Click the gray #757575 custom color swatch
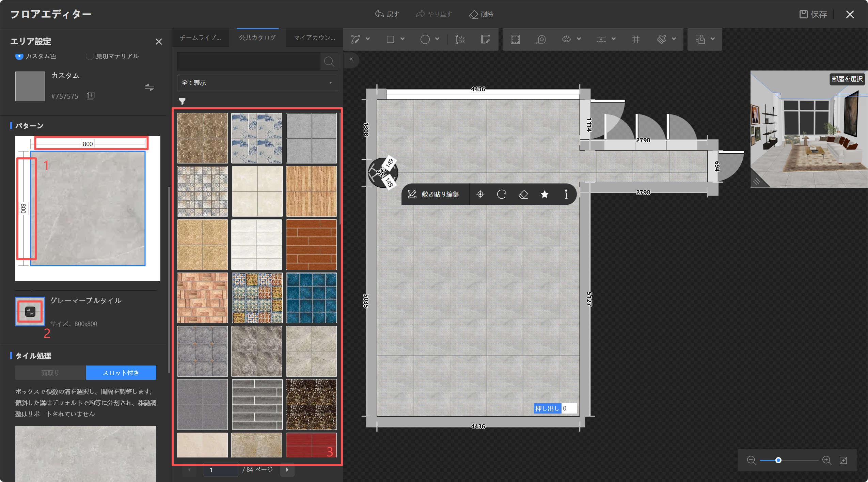The width and height of the screenshot is (868, 482). coord(30,86)
